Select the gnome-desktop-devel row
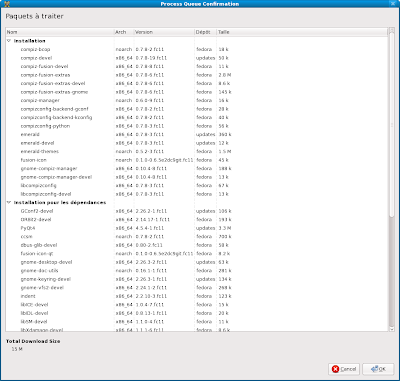This screenshot has width=400, height=381. pyautogui.click(x=197, y=262)
